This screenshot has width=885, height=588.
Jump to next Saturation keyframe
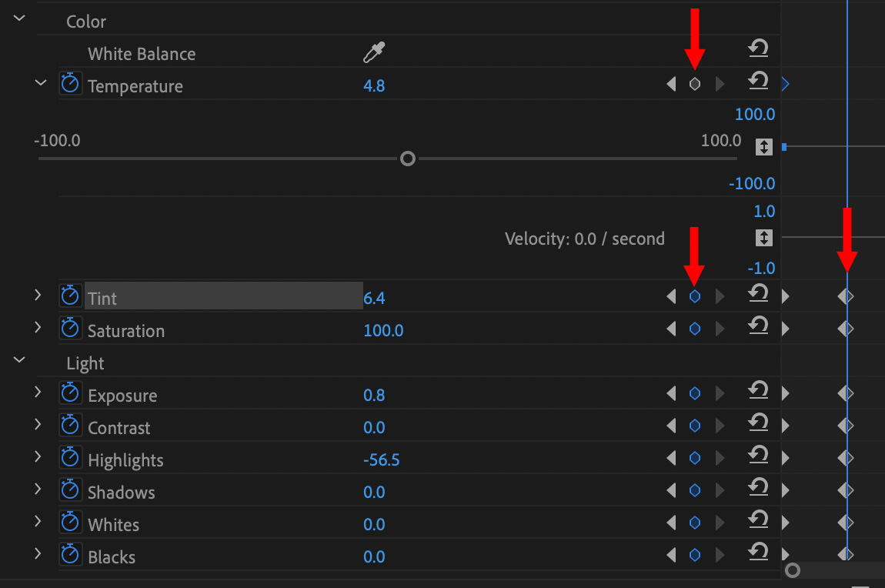coord(720,329)
